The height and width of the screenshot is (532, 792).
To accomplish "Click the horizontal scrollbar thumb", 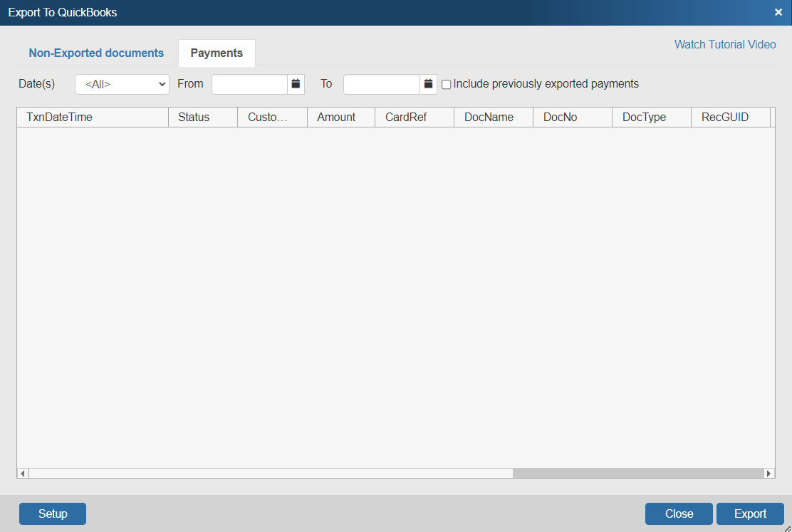I will [637, 473].
